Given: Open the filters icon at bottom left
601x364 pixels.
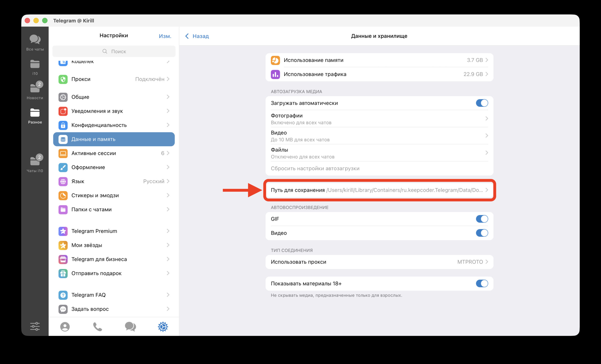Looking at the screenshot, I should [x=35, y=326].
